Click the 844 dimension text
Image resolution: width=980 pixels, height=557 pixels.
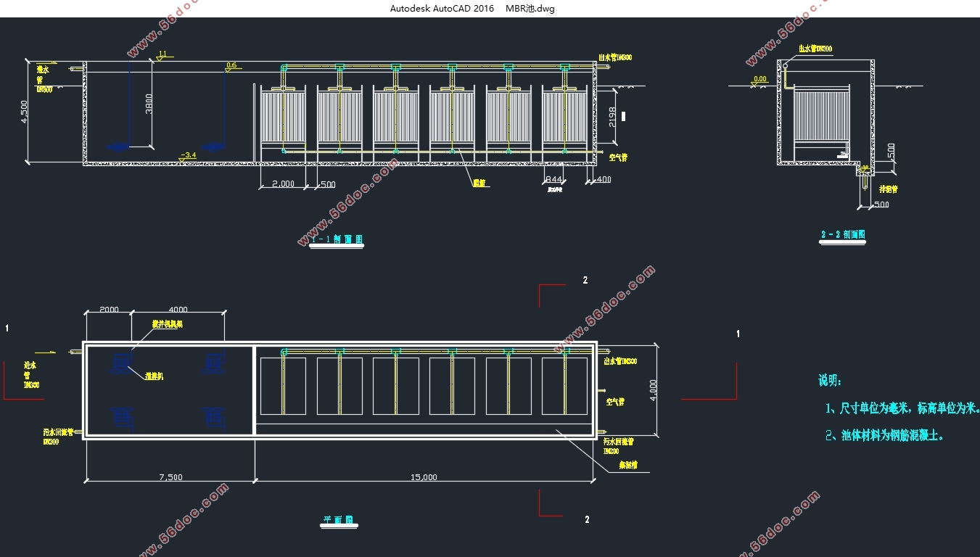(x=554, y=179)
